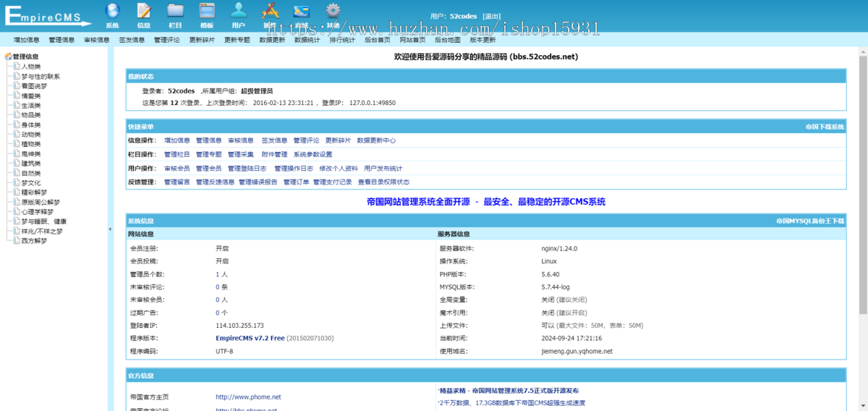Open the 栏目 folder icon module
Image resolution: width=868 pixels, height=411 pixels.
click(x=175, y=15)
